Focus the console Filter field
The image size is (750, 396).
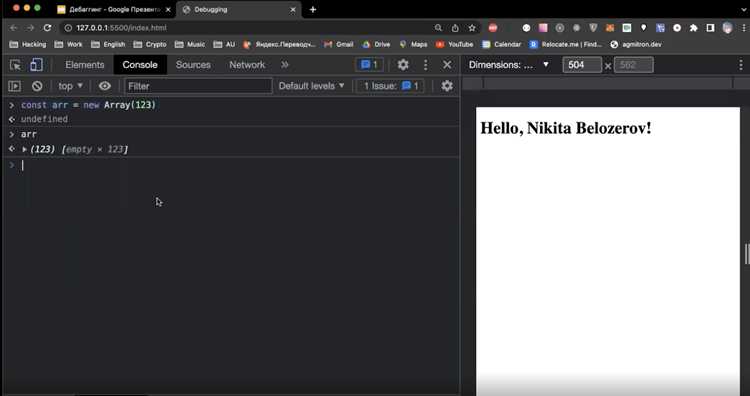(198, 86)
